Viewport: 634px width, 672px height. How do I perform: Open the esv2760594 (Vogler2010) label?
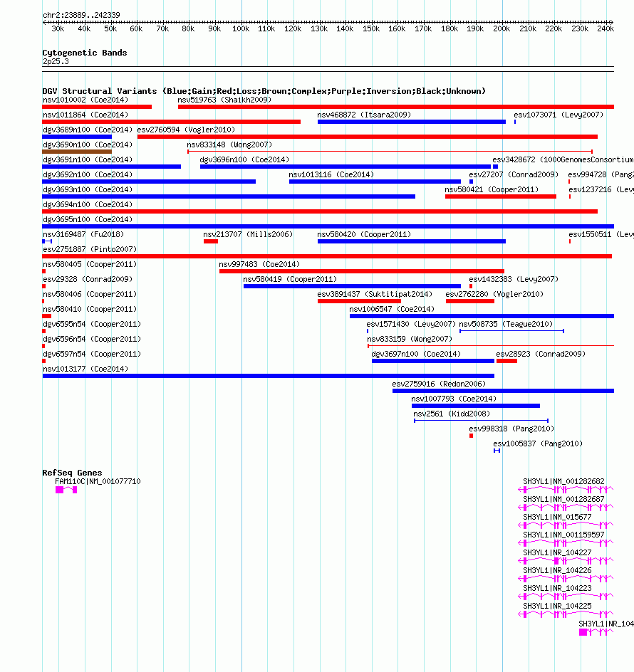click(186, 130)
